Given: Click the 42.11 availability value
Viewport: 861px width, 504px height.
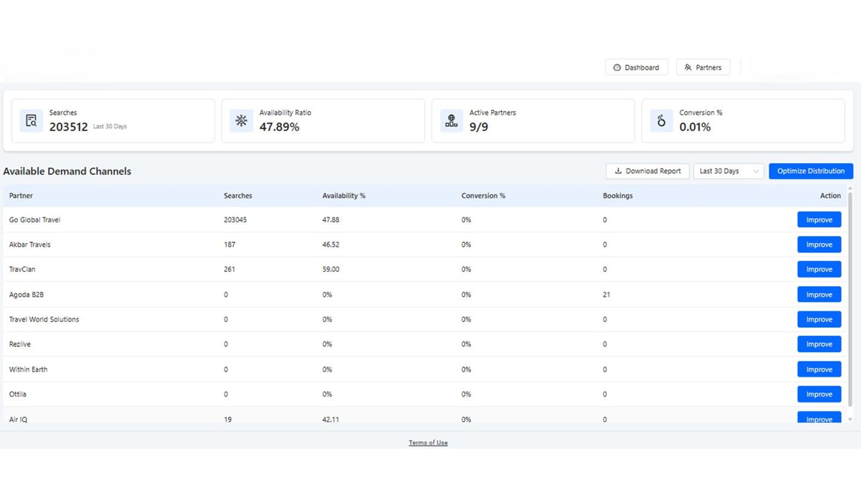Looking at the screenshot, I should tap(331, 419).
